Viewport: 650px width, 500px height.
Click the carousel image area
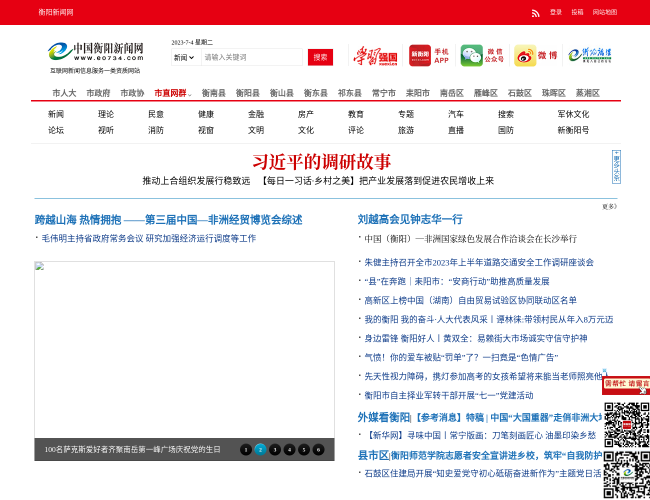[x=184, y=350]
